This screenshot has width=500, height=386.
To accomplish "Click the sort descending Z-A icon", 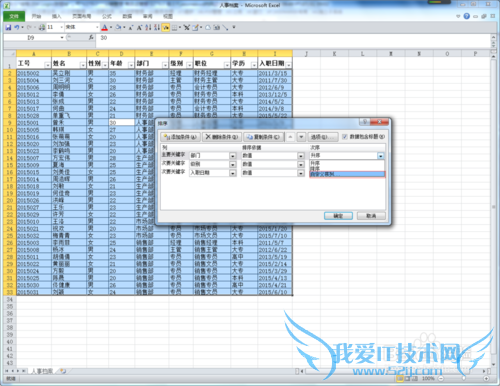I will point(156,27).
